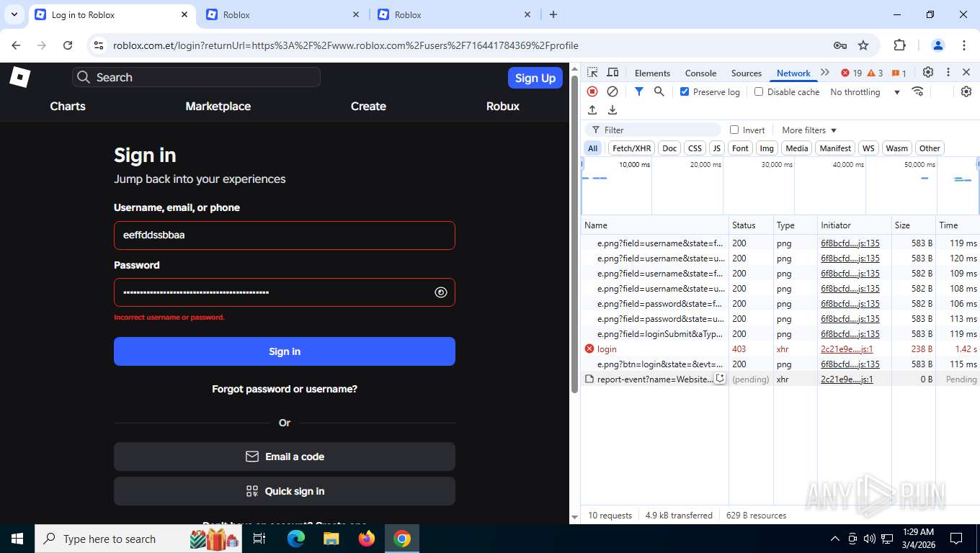Filter requests by Doc type
The image size is (980, 553).
click(x=669, y=148)
